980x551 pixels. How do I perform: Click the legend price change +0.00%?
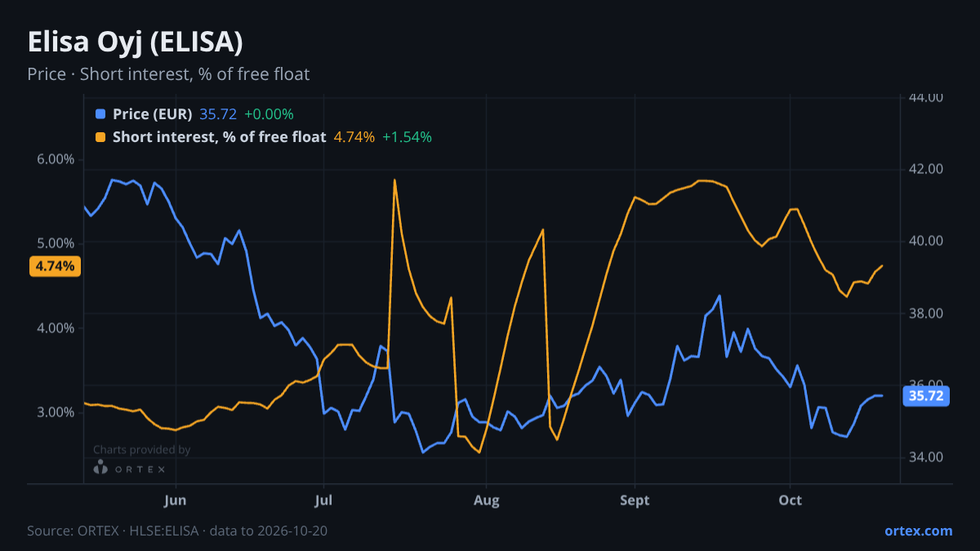pos(269,114)
